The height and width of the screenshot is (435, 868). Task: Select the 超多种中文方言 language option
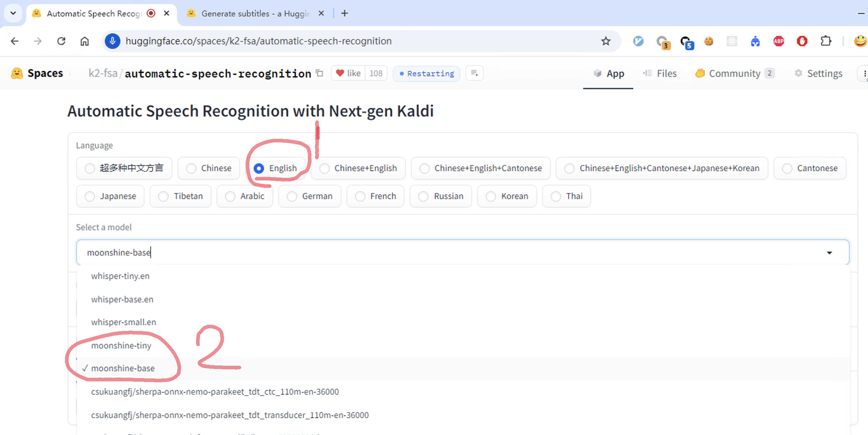pyautogui.click(x=124, y=168)
